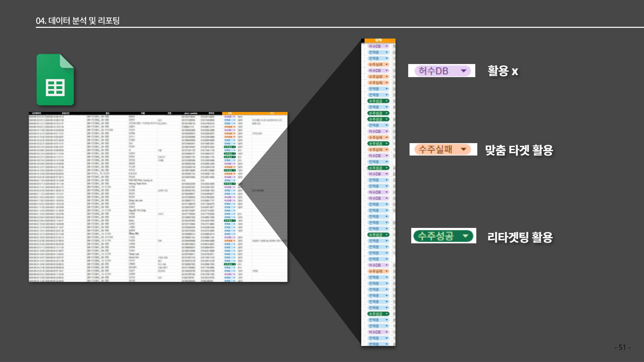Click the 맞춤 타겟 활용 text label

(519, 150)
